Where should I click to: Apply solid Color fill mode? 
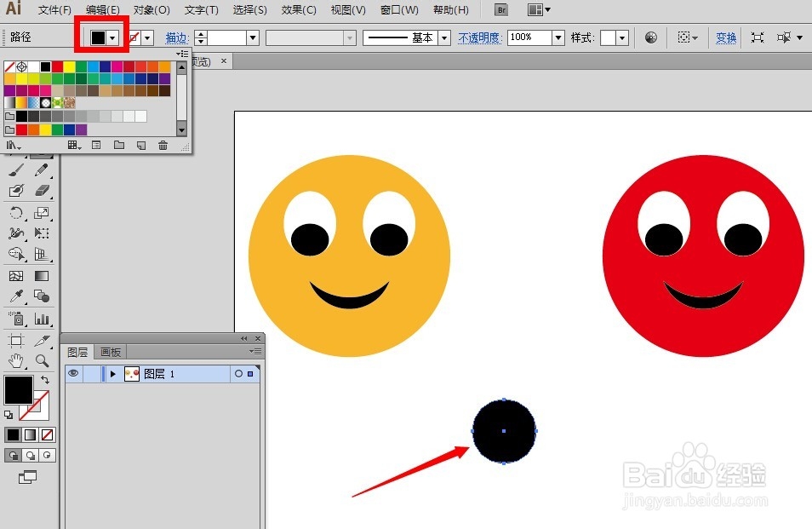(13, 434)
